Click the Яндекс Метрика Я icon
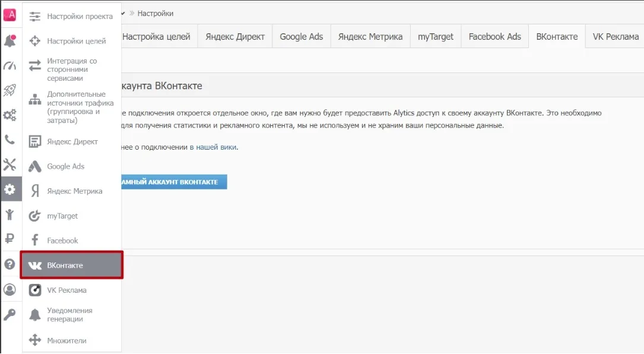Screen dimensions: 644x354 pos(36,191)
